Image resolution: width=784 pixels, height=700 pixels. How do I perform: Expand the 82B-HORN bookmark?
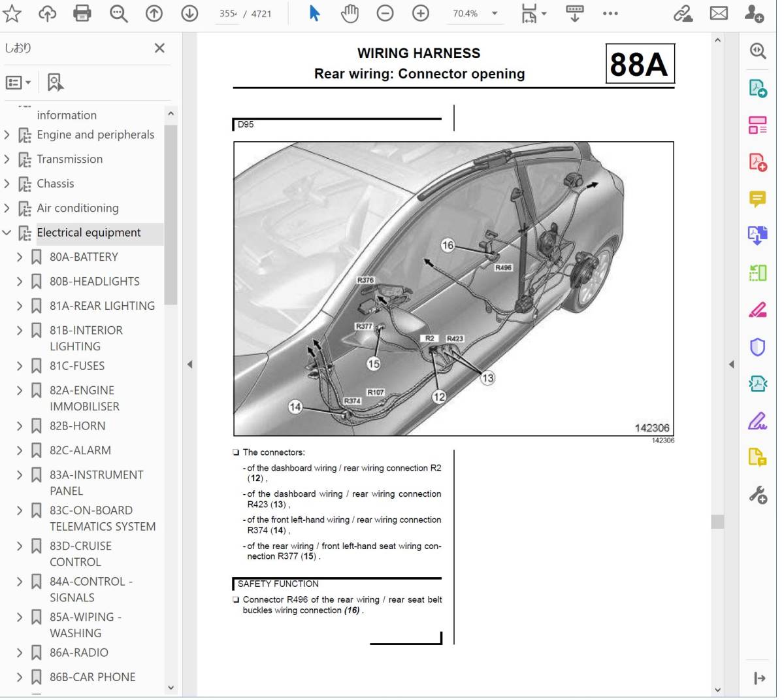click(20, 426)
